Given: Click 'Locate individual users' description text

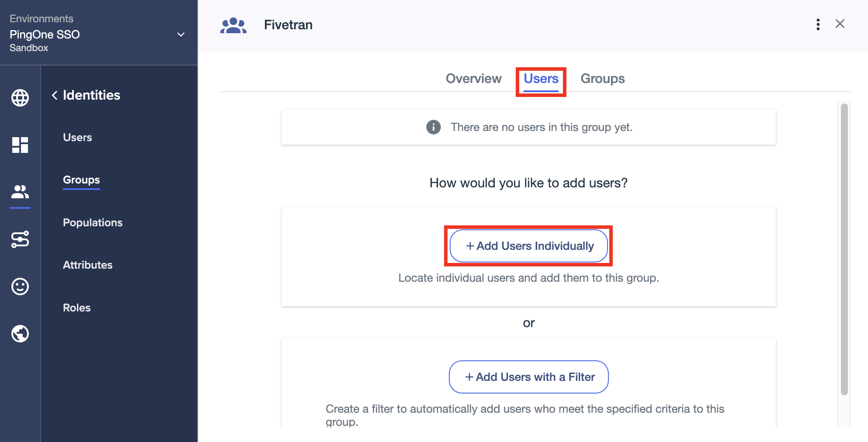Looking at the screenshot, I should [528, 278].
